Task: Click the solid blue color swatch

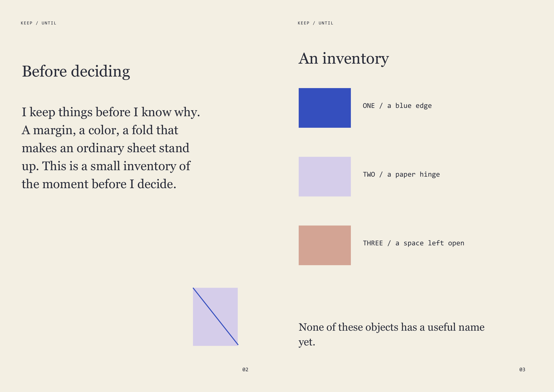Action: [325, 108]
